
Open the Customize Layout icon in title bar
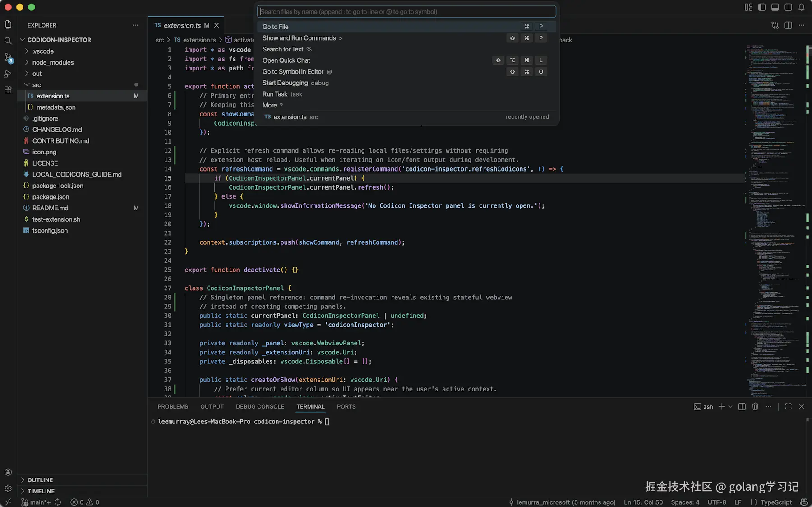coord(748,7)
